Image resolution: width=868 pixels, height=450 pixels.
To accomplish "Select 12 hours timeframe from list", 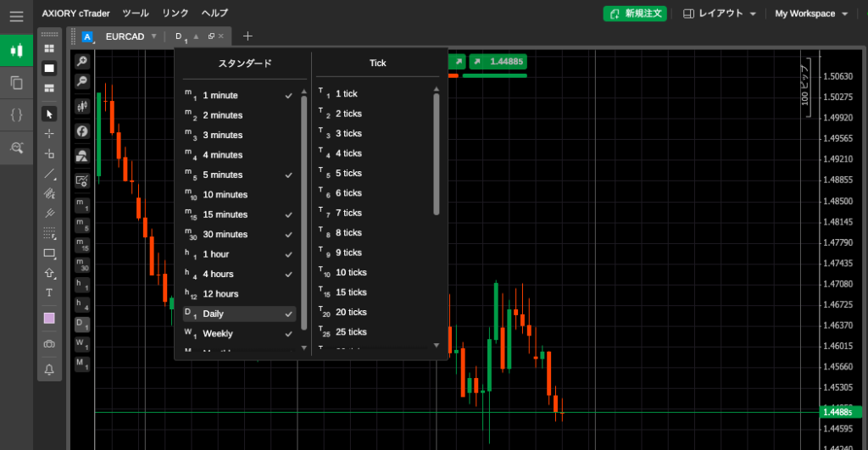I will 220,294.
